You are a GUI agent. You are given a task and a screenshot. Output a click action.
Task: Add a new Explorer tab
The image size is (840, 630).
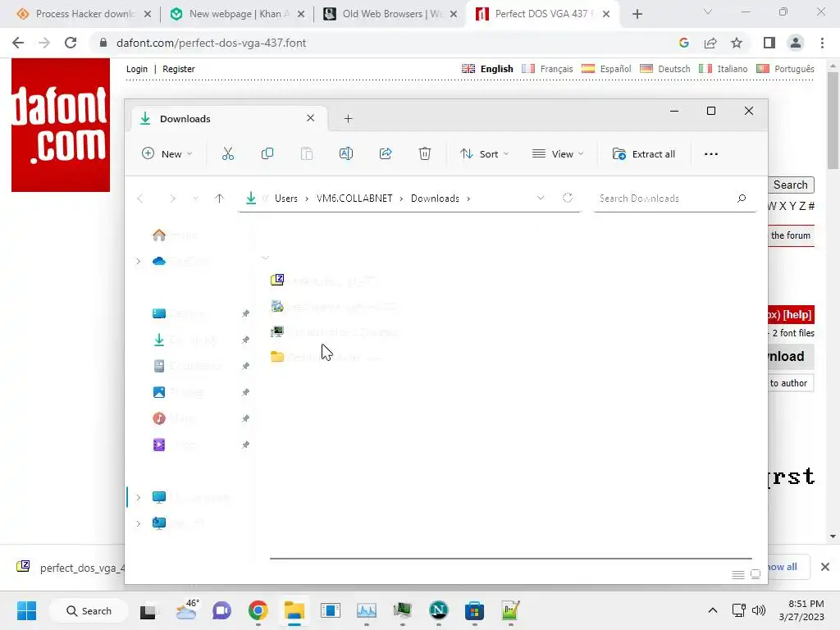(348, 118)
